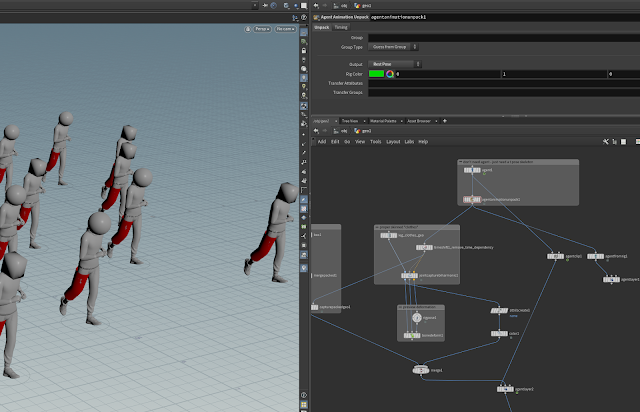The height and width of the screenshot is (412, 640).
Task: Open the Layout menu in network editor
Action: [393, 142]
